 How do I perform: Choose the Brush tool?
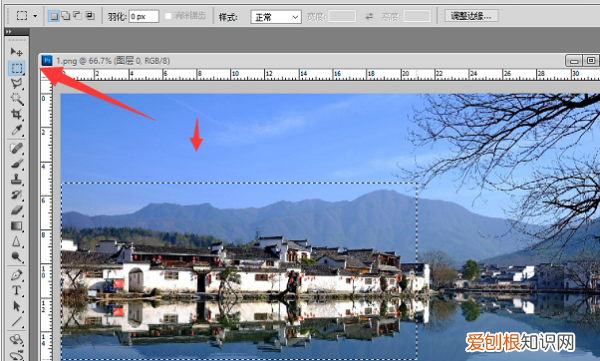click(x=16, y=164)
